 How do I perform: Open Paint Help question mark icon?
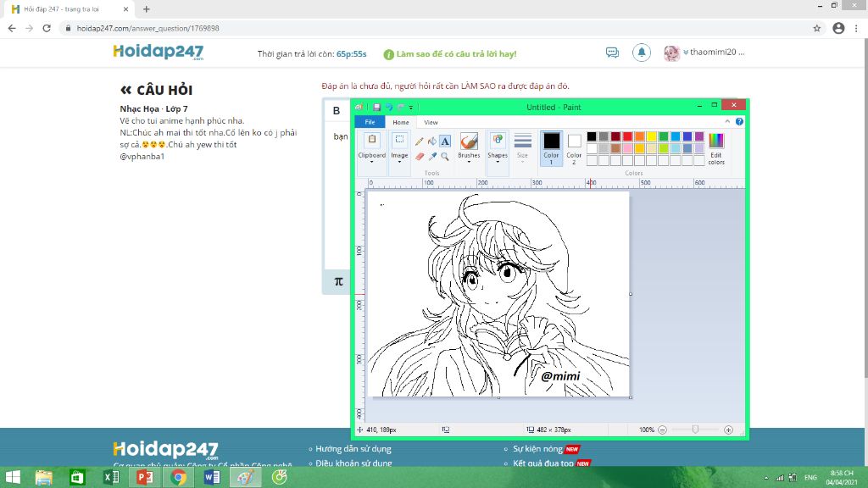click(739, 122)
